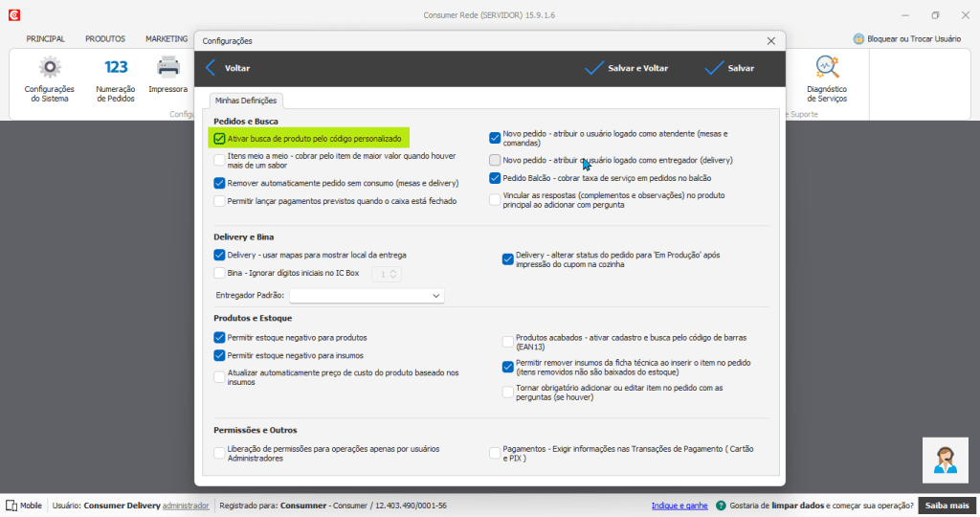Close the Configurações dialog
This screenshot has width=980, height=517.
tap(771, 41)
